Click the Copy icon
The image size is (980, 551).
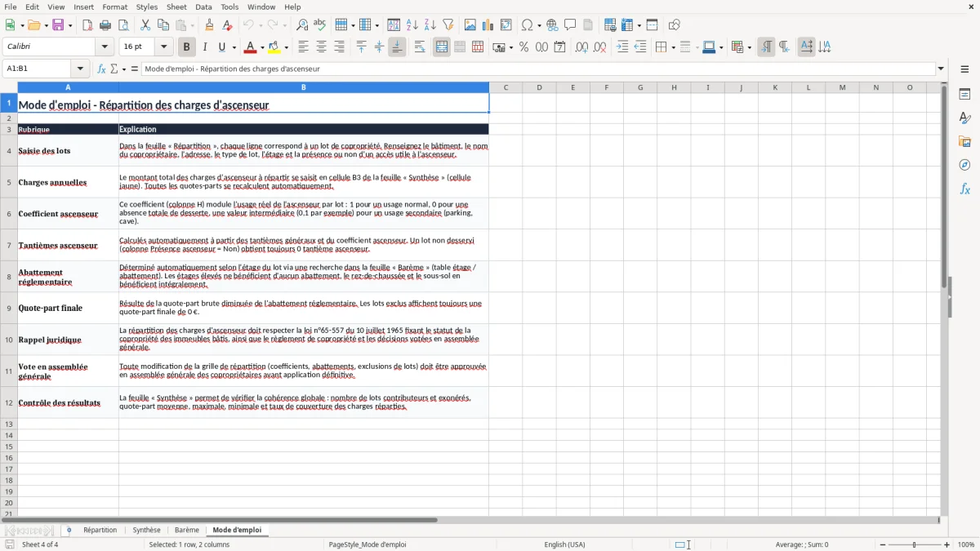pyautogui.click(x=163, y=25)
